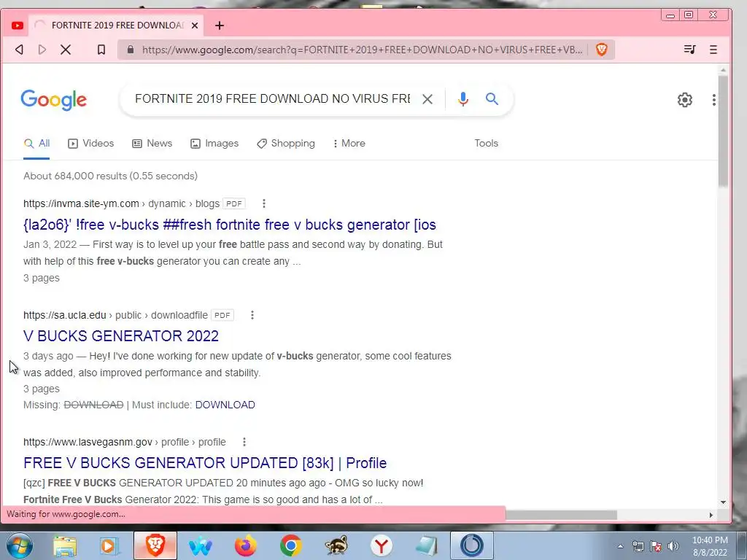
Task: Click the invma.site-ym.com breadcrumb URL
Action: [122, 204]
